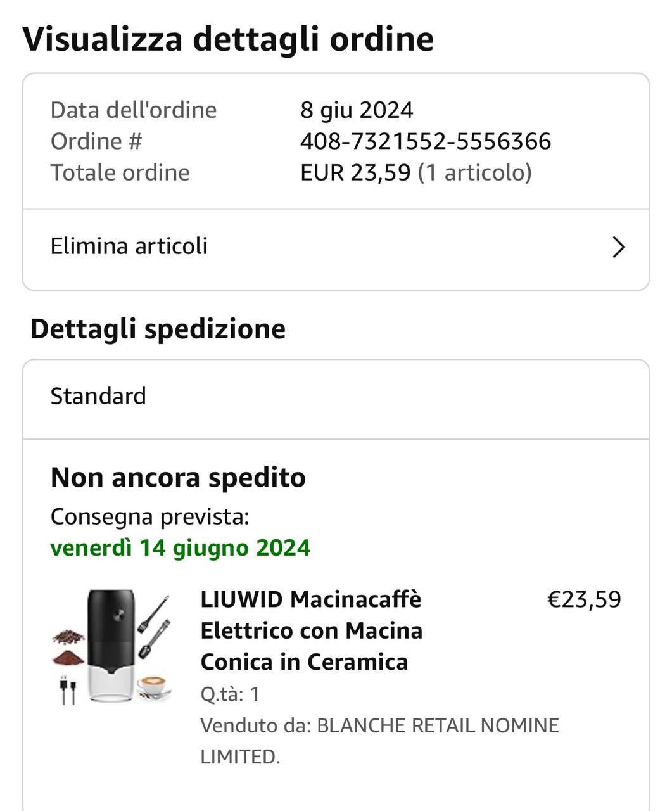Tap the Ordine # label
This screenshot has width=672, height=811.
pos(96,141)
